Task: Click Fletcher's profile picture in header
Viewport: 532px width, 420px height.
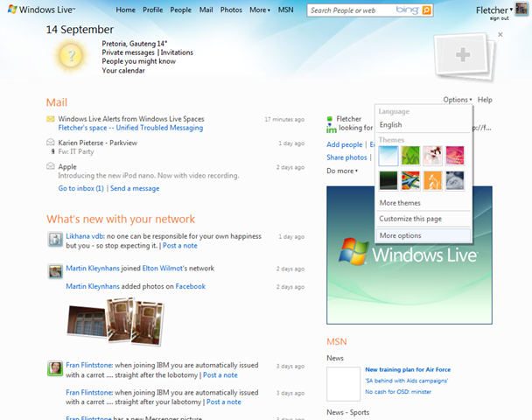Action: (x=521, y=10)
